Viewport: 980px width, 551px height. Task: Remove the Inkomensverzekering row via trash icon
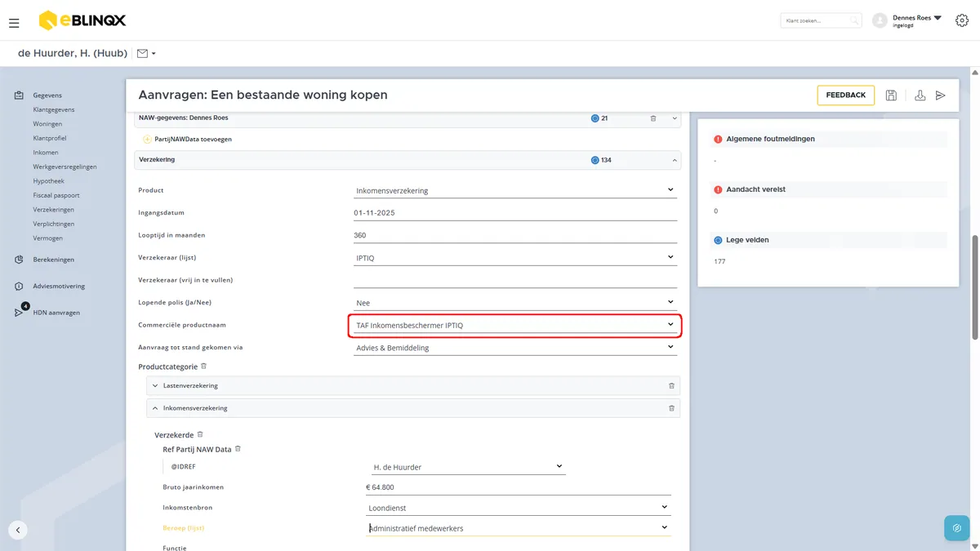(x=671, y=408)
